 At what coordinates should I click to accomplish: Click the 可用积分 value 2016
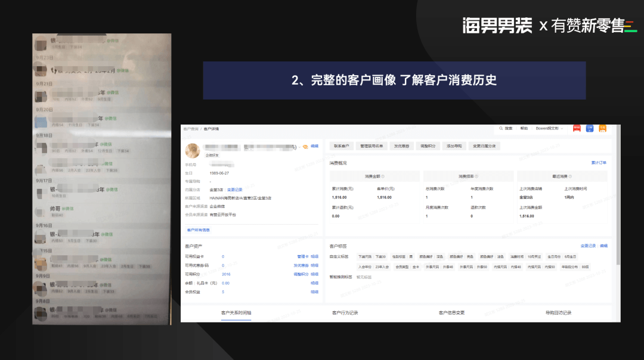pyautogui.click(x=227, y=274)
